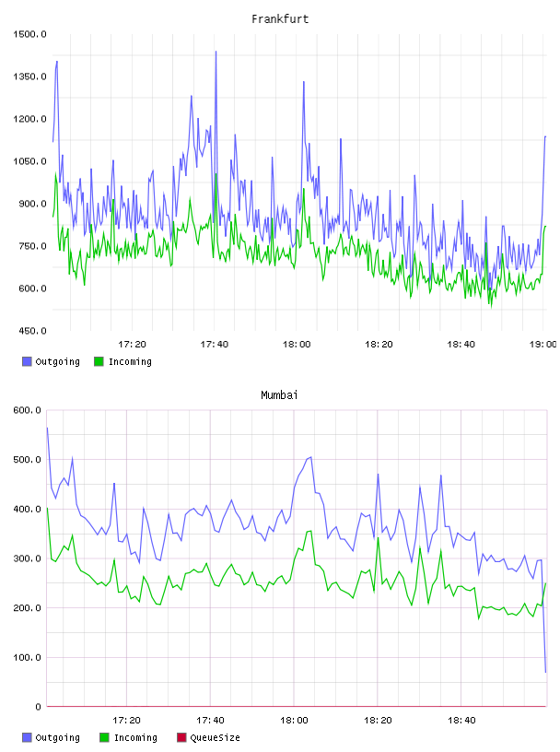
Task: Click the 900.0 y-axis label in Frankfurt chart
Action: coord(32,204)
